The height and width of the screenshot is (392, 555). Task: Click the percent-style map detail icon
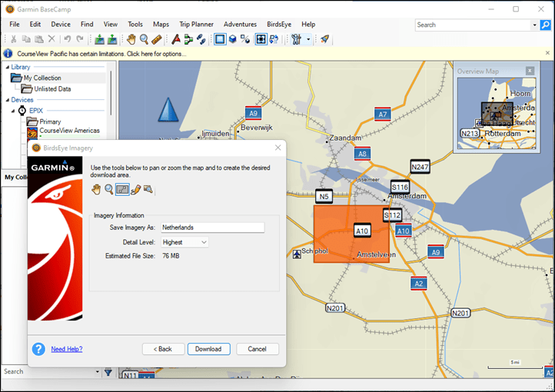point(245,39)
